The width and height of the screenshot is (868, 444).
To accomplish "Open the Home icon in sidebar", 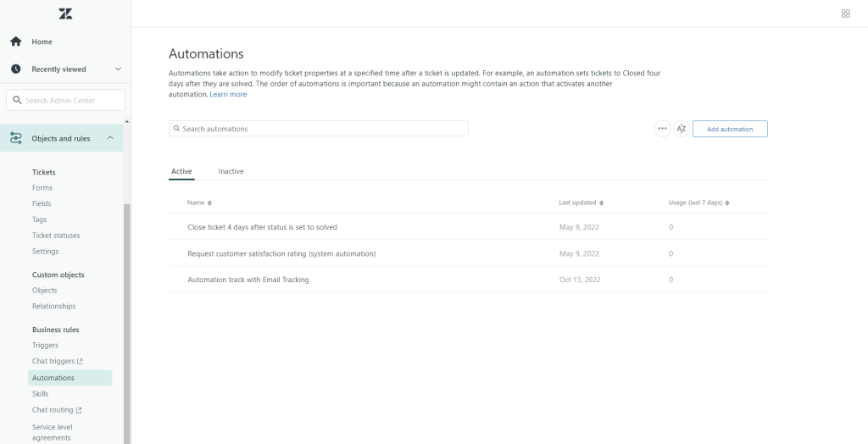I will coord(16,42).
